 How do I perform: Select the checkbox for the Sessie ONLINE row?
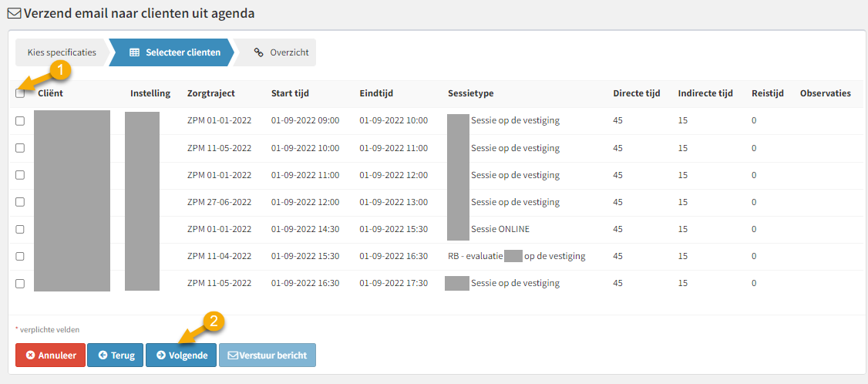point(20,229)
